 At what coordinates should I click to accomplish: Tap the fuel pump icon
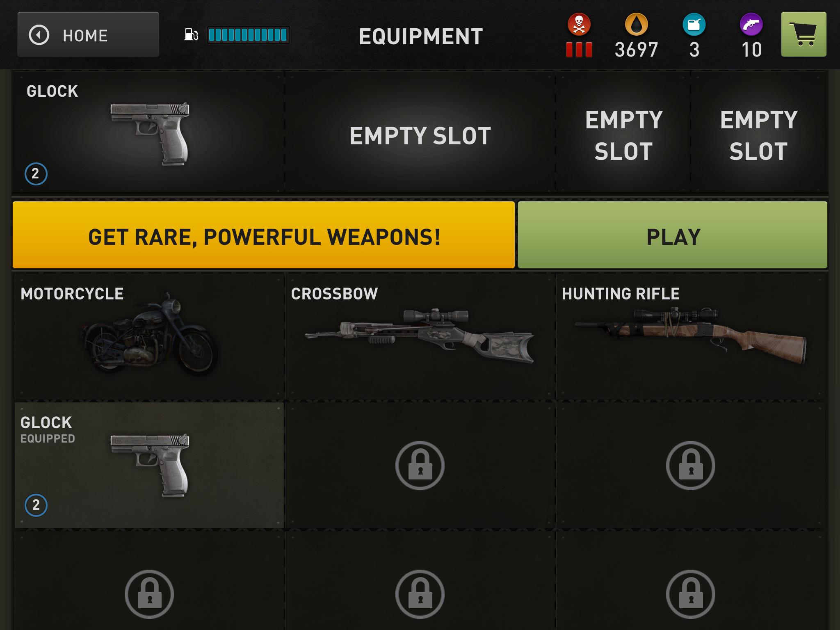191,34
